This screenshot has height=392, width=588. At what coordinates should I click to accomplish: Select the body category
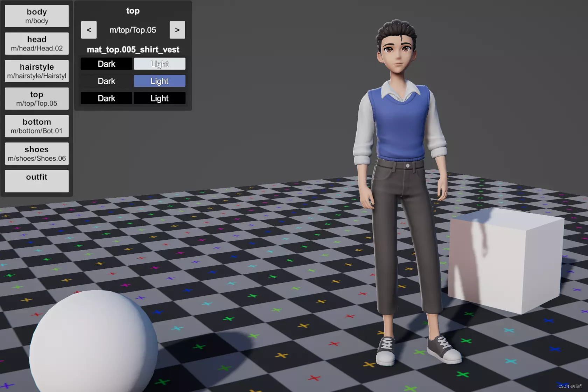click(x=36, y=16)
